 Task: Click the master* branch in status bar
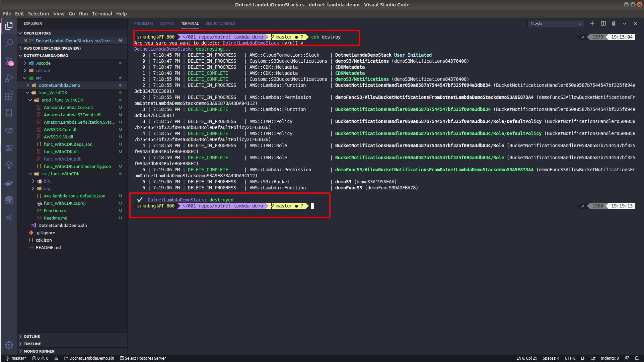click(x=16, y=358)
